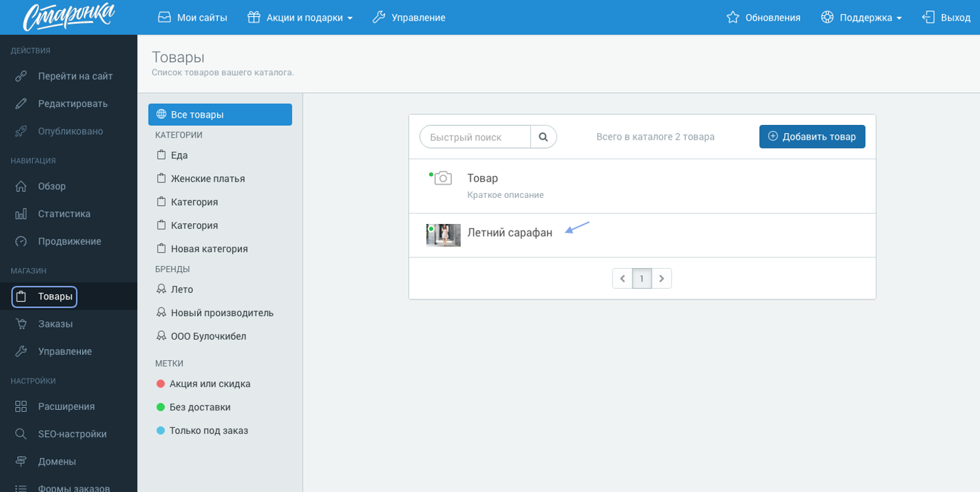The height and width of the screenshot is (492, 980).
Task: Click the search magnifier button
Action: [543, 137]
